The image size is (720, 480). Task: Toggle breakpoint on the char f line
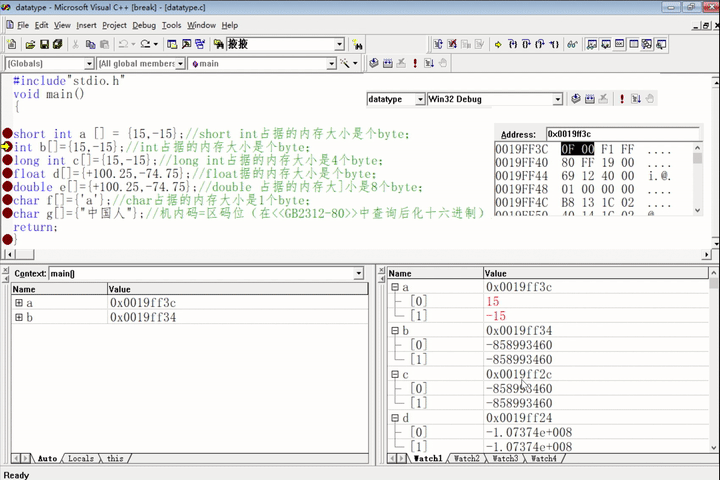(7, 200)
